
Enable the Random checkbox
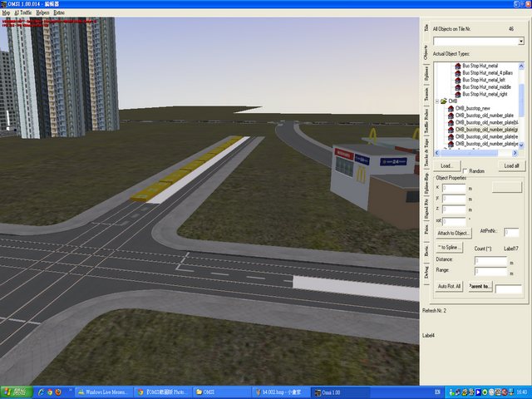tap(463, 170)
